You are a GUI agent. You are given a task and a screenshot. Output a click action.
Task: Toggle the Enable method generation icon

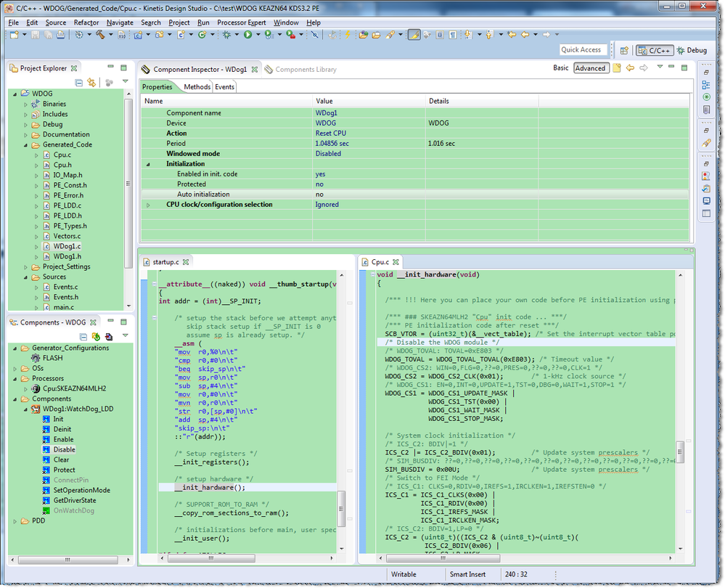pos(46,439)
